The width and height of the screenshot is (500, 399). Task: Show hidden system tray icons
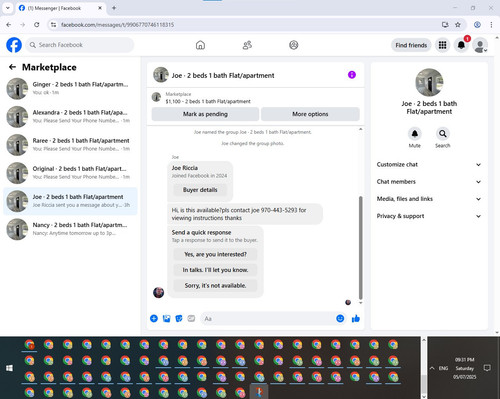coord(432,368)
